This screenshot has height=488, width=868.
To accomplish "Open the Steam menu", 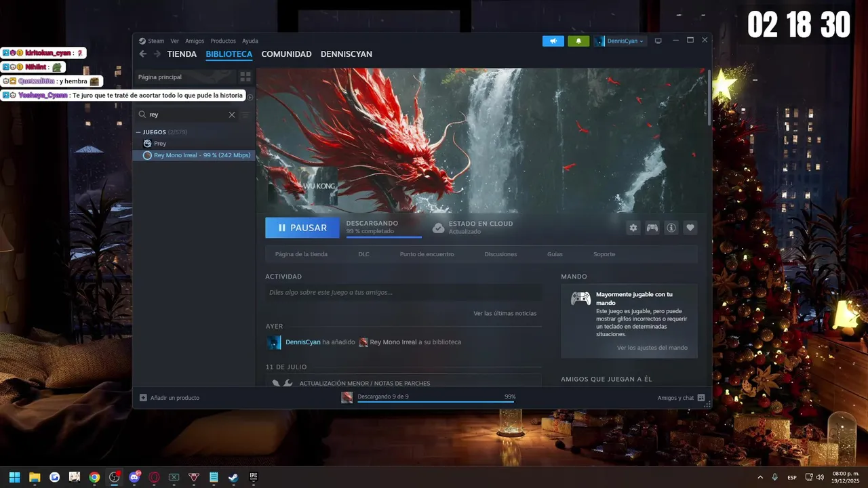I will 156,41.
